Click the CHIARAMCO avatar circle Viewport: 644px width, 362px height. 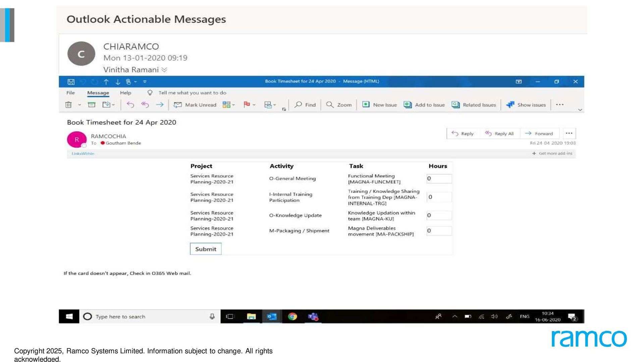[81, 54]
